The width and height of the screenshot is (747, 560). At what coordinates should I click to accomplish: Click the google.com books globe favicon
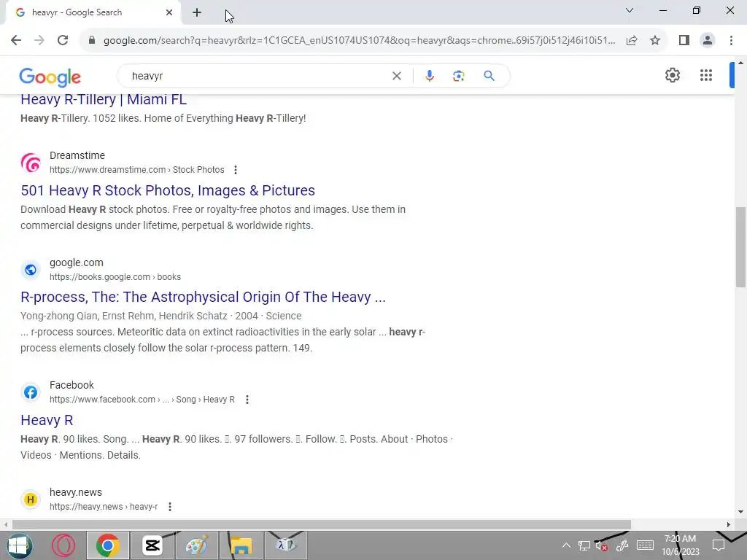[31, 270]
